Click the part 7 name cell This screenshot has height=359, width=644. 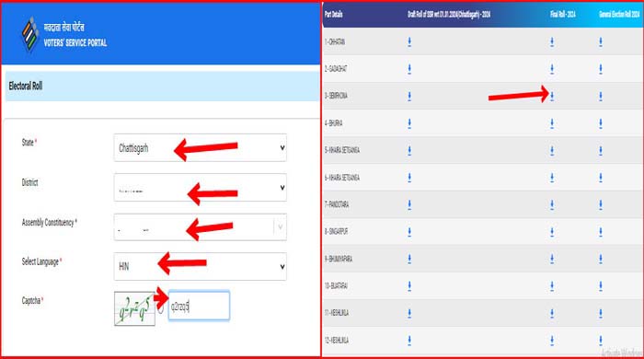(x=337, y=204)
